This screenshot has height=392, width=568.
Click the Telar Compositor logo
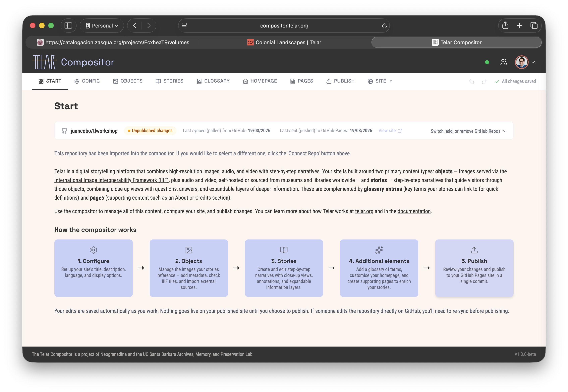click(x=73, y=62)
